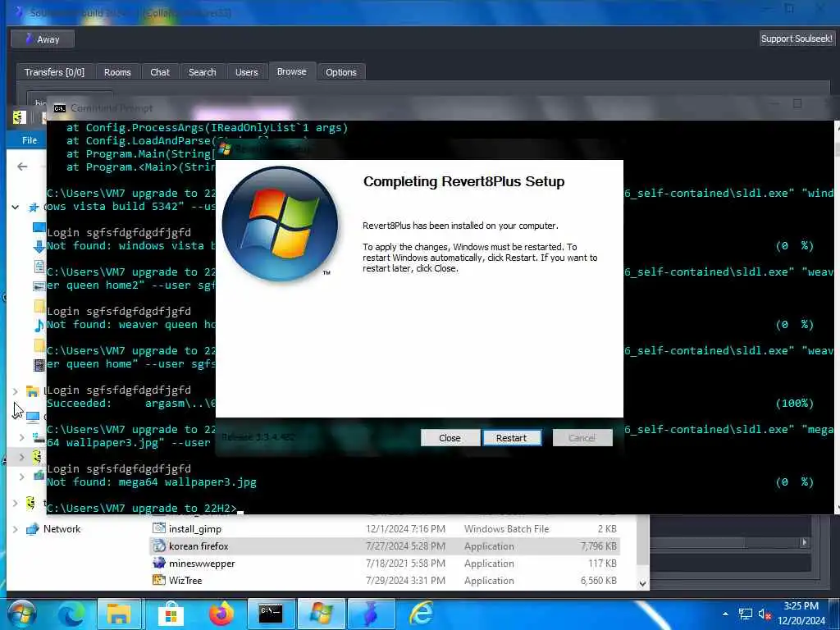This screenshot has height=630, width=840.
Task: Switch to Revert8Plus Setup on the taskbar
Action: coord(321,614)
